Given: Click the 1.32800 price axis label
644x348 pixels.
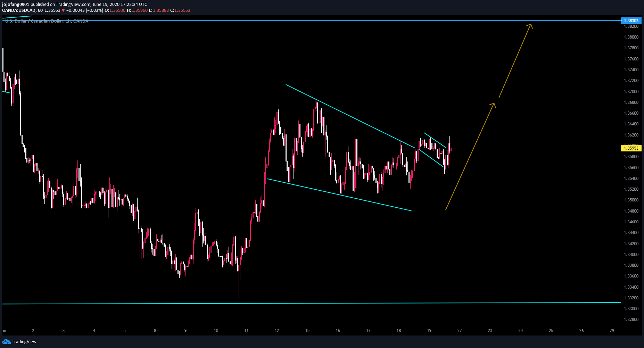Looking at the screenshot, I should coord(631,320).
